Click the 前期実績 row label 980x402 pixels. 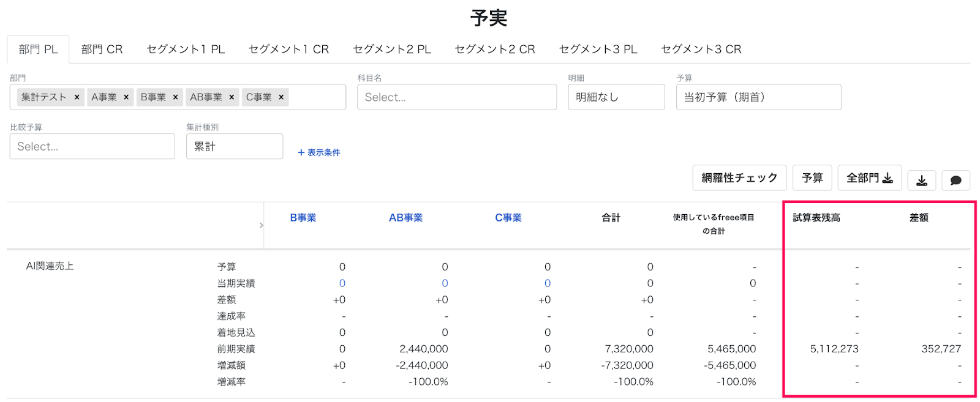(x=236, y=349)
